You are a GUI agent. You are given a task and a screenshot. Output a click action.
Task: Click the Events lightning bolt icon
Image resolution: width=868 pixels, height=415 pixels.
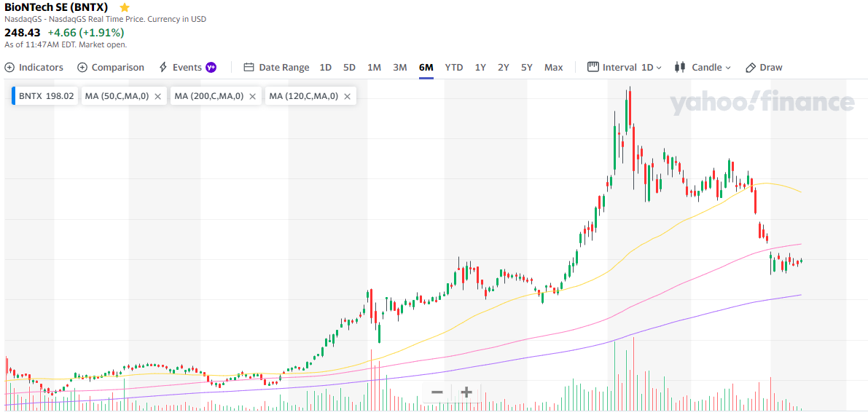[163, 68]
